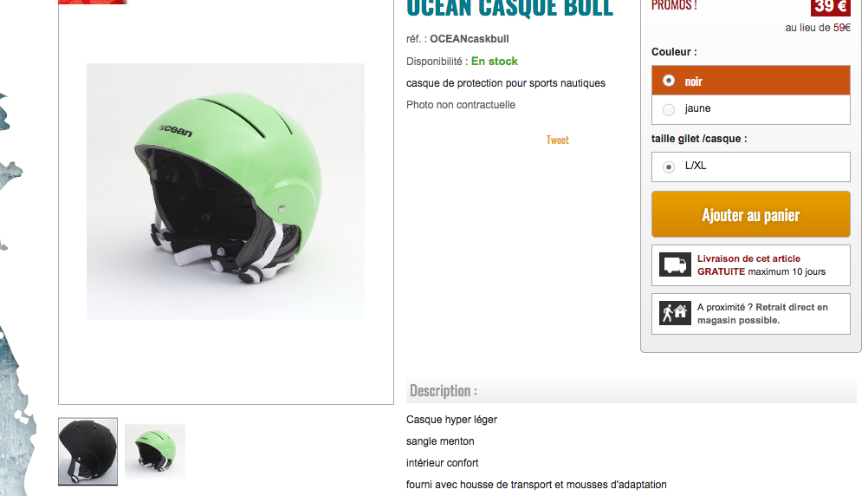Open the green helmet thumbnail
Image resolution: width=868 pixels, height=496 pixels.
pyautogui.click(x=155, y=451)
